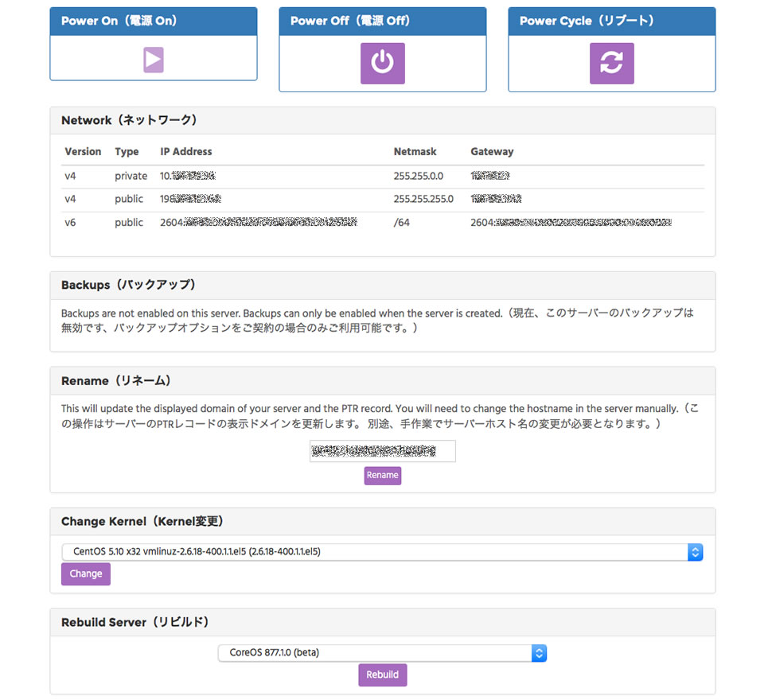Click the v6 version cell

coord(70,223)
